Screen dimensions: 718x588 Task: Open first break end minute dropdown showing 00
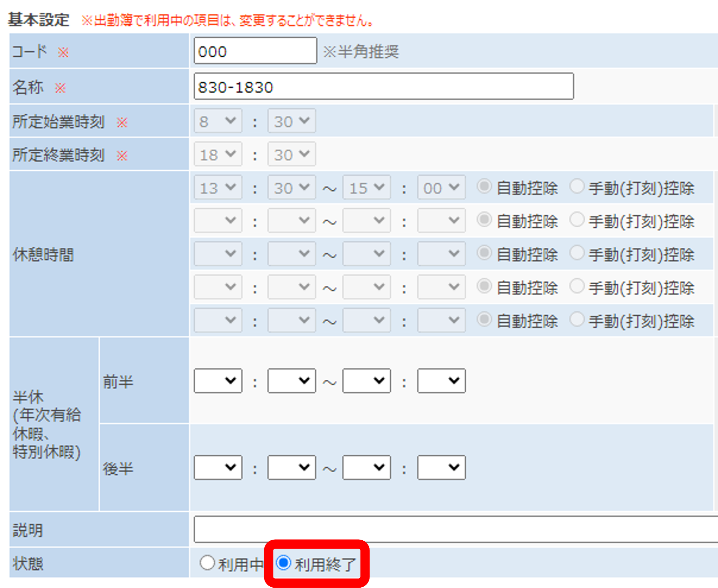(x=441, y=187)
